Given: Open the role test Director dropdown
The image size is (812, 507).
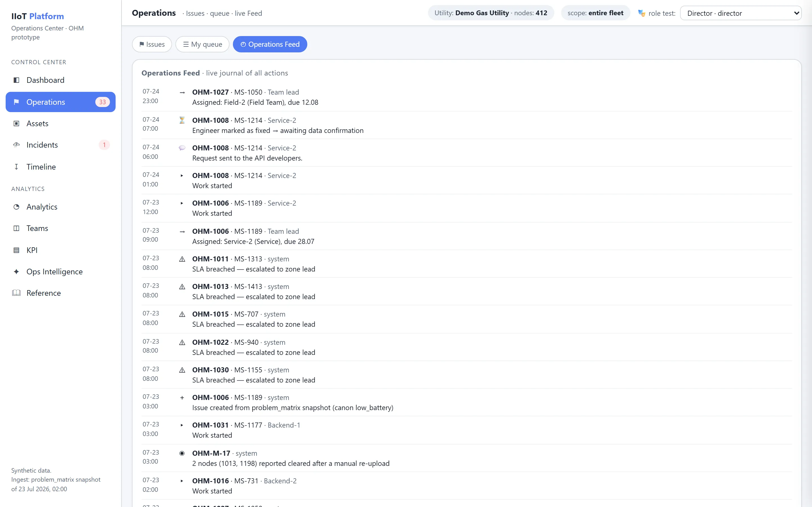Looking at the screenshot, I should pyautogui.click(x=741, y=13).
